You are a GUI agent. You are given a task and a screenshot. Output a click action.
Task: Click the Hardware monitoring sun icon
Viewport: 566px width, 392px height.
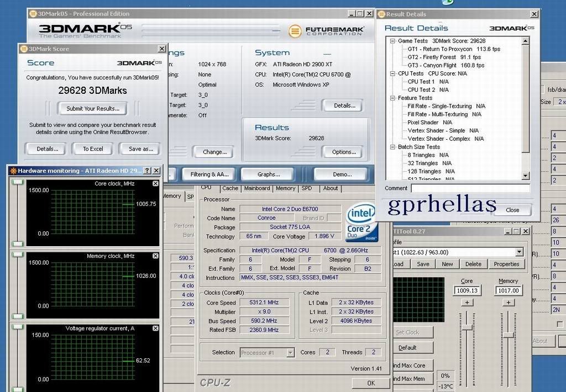13,171
